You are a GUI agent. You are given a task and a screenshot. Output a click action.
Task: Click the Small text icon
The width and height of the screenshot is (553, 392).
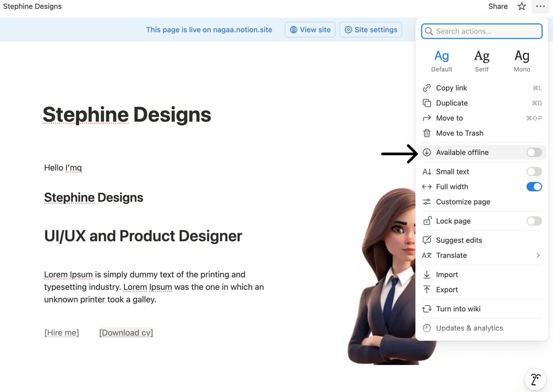(427, 171)
